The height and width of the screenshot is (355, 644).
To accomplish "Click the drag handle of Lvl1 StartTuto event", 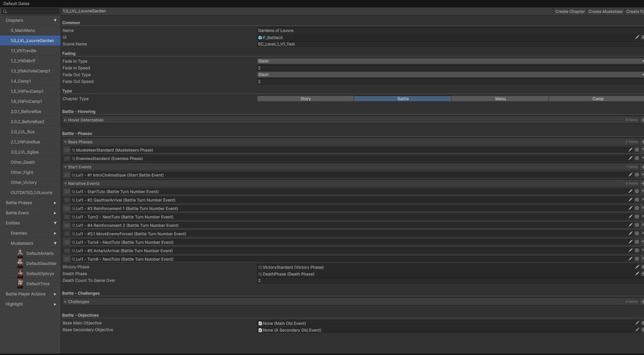I will [x=67, y=192].
